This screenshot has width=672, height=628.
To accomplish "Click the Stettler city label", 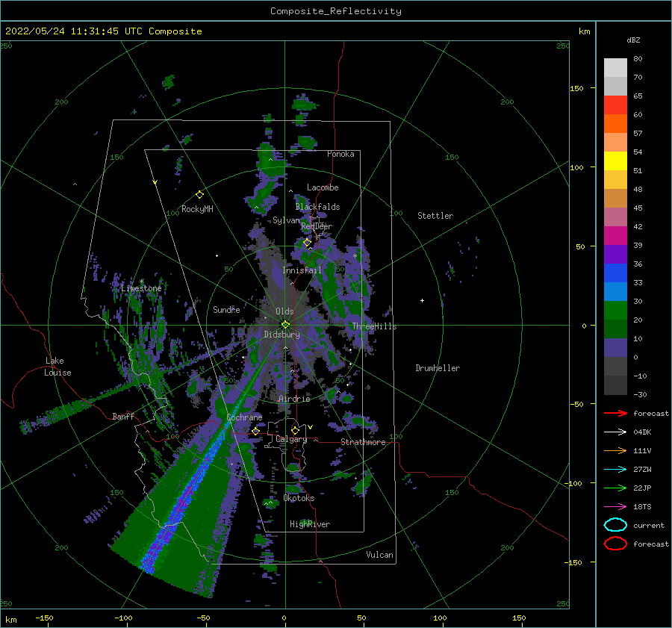I will (435, 216).
